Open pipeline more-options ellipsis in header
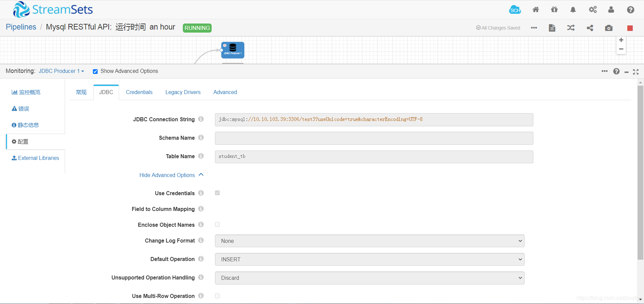Viewport: 644px width, 304px height. coord(534,28)
